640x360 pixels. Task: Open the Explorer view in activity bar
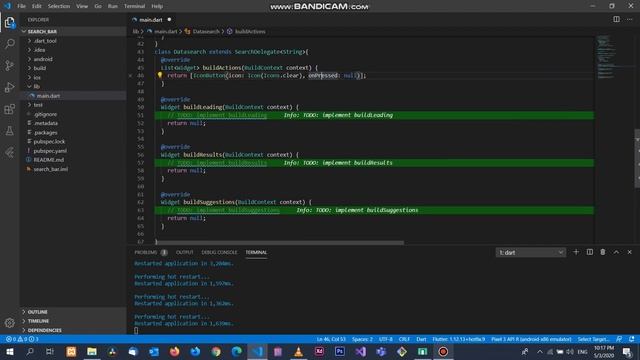(x=10, y=22)
